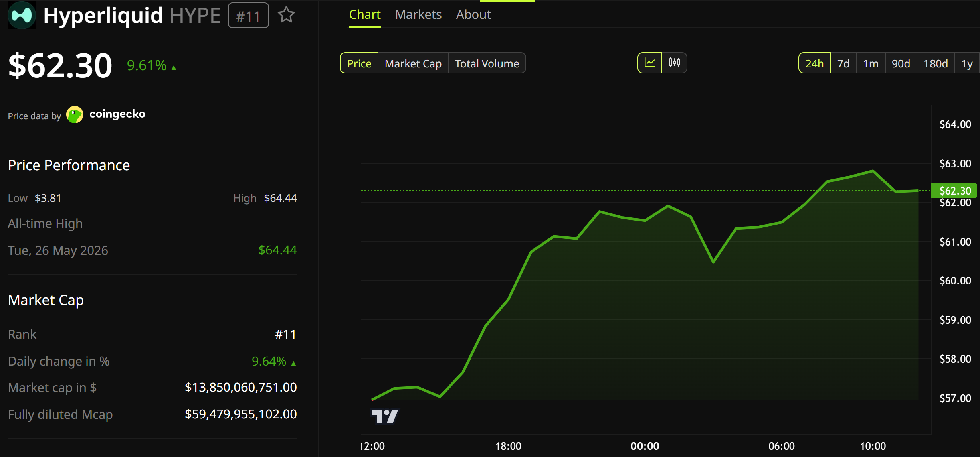Set chart range to 24h
The width and height of the screenshot is (980, 457).
click(x=814, y=63)
